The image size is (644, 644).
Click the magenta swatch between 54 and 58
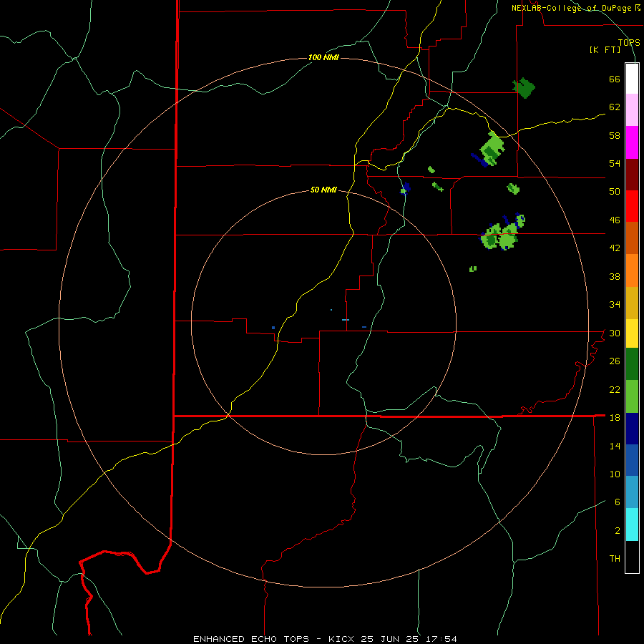click(632, 142)
